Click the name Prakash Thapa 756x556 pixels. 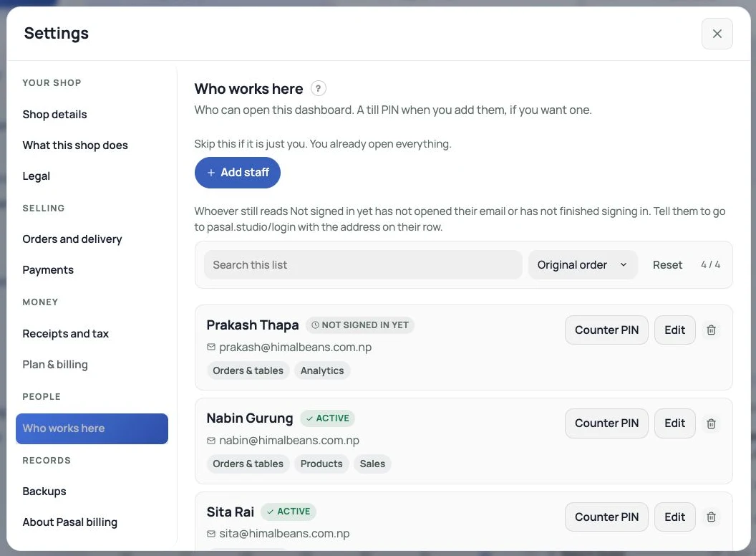(253, 325)
